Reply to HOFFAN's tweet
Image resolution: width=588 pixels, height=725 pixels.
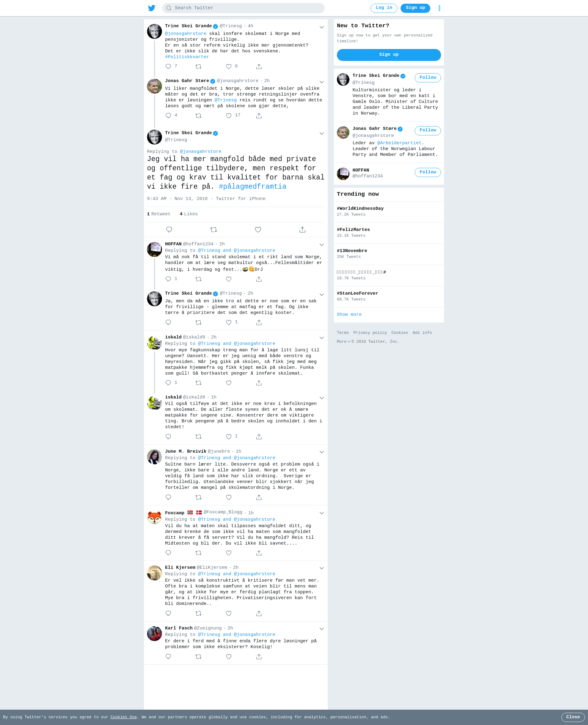168,279
